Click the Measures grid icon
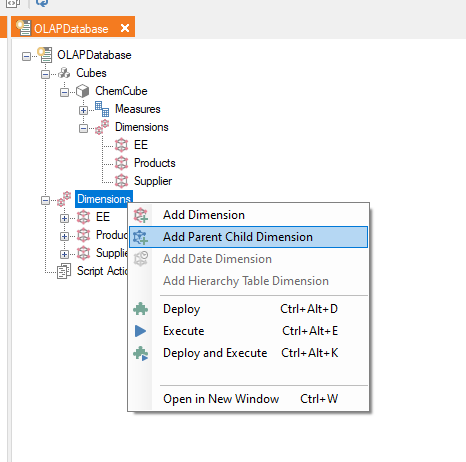This screenshot has width=466, height=462. point(102,109)
